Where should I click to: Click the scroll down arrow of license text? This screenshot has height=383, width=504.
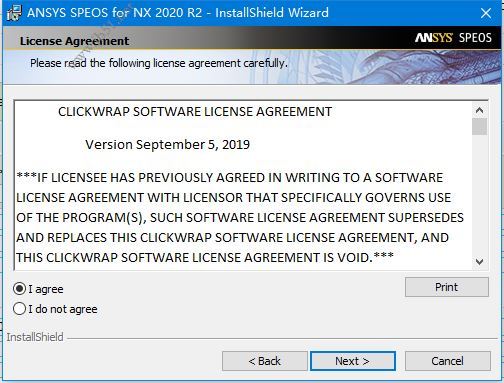point(479,262)
